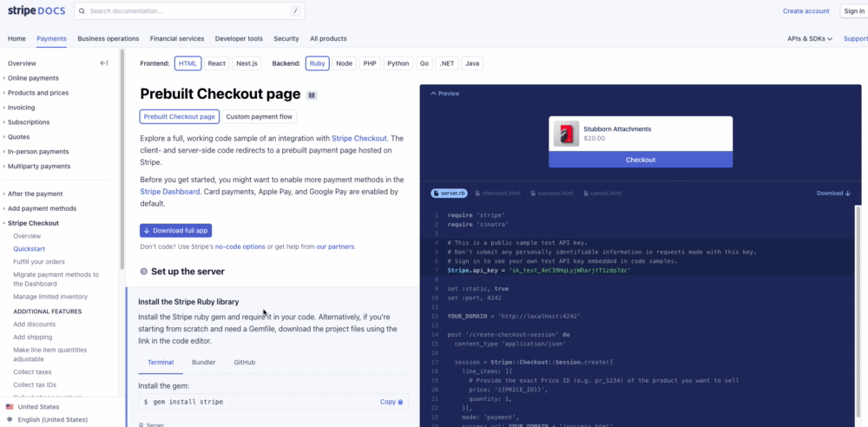The height and width of the screenshot is (427, 868).
Task: Collapse the Preview panel
Action: point(444,94)
